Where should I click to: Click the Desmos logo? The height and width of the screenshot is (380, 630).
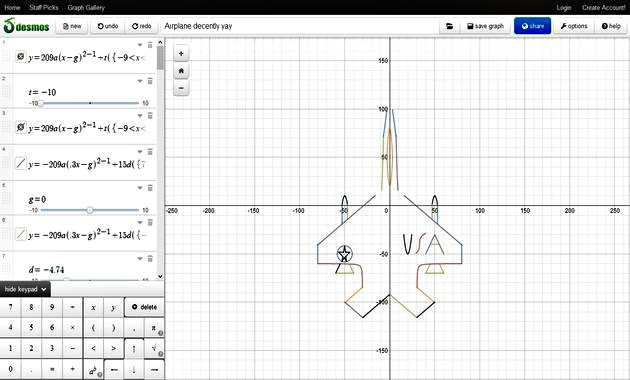click(26, 26)
